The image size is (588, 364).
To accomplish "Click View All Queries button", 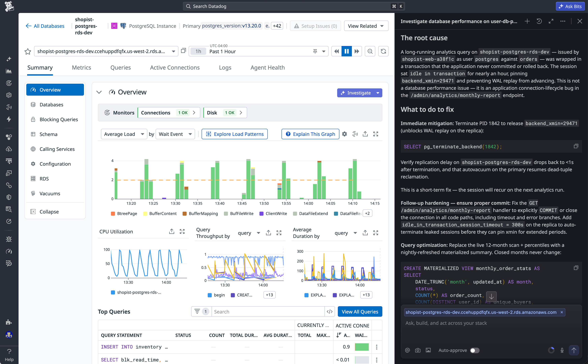I will (x=360, y=311).
